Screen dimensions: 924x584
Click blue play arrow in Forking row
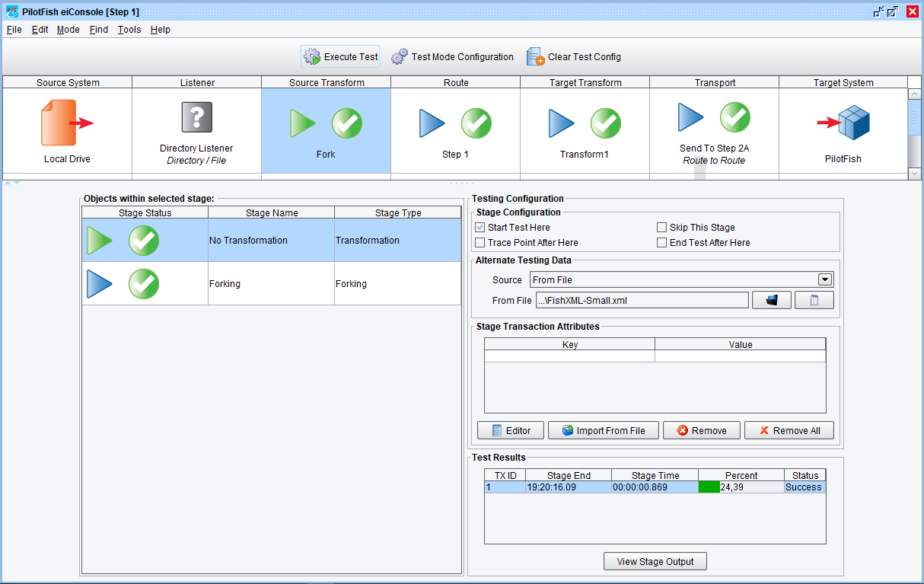pyautogui.click(x=99, y=284)
